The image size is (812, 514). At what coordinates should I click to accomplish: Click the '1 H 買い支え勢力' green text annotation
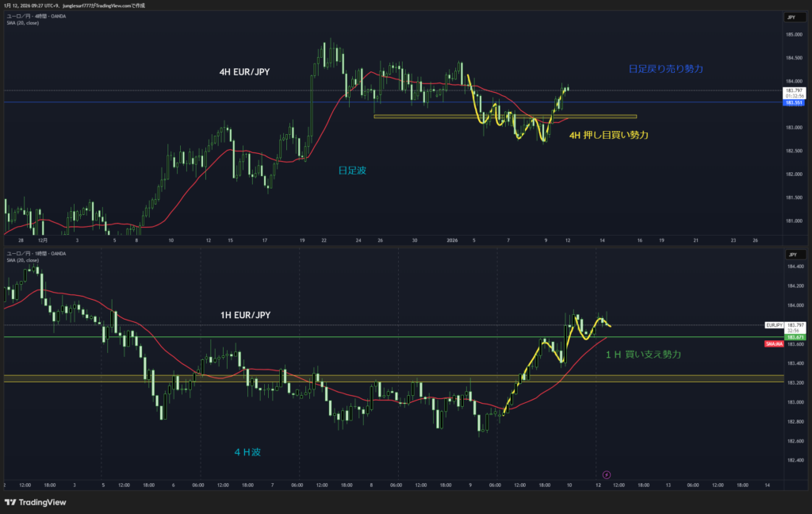642,354
